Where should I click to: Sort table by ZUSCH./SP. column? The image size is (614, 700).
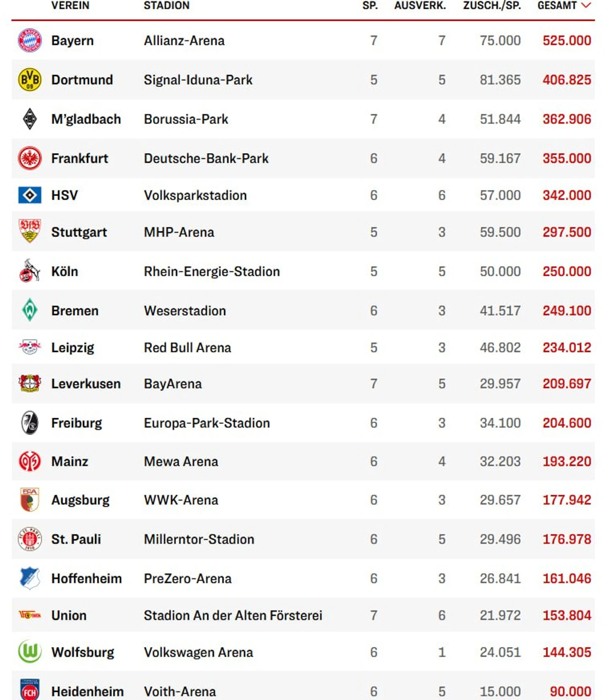492,5
